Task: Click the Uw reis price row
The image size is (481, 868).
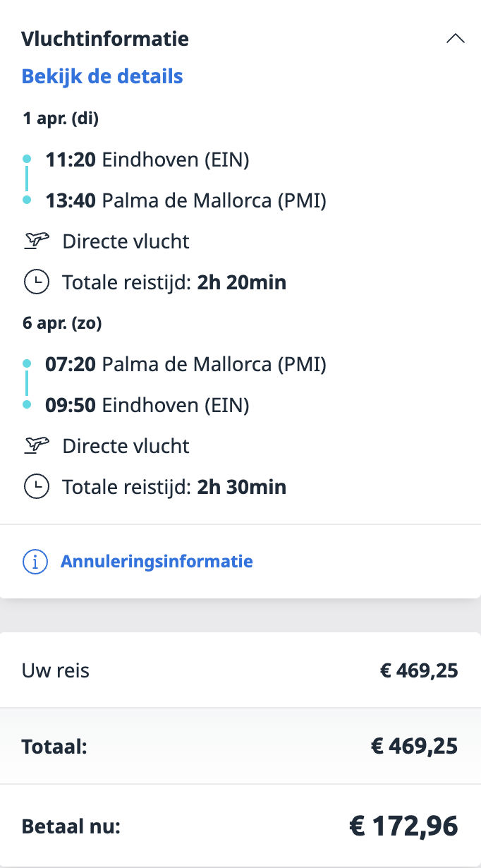Action: click(x=240, y=670)
